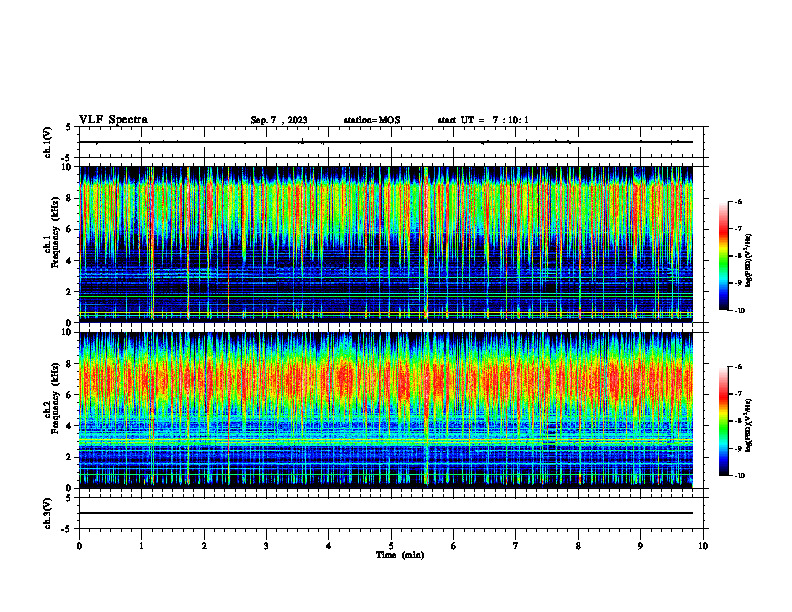Click the time axis tick label "6"
The height and width of the screenshot is (612, 792).
[454, 546]
